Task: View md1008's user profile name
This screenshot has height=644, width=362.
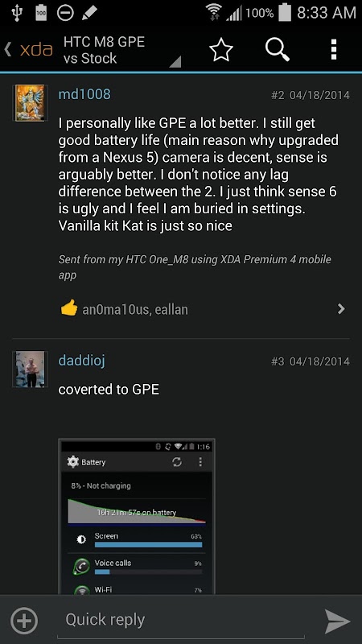Action: (84, 94)
